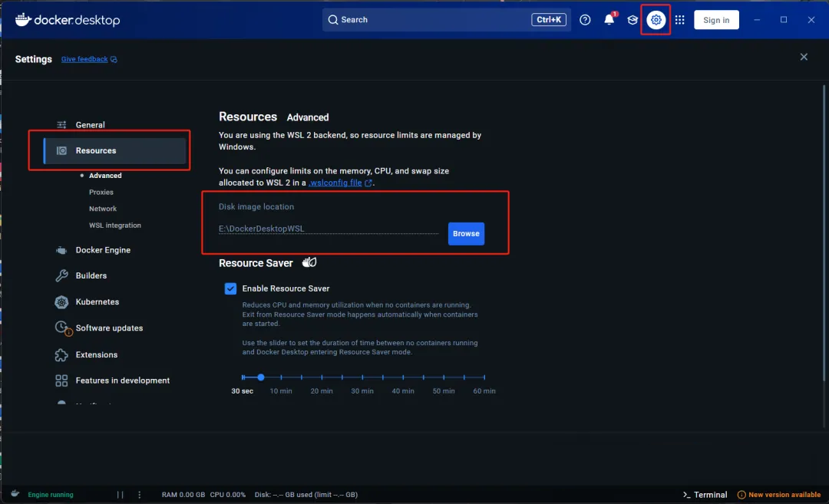
Task: Click the Kubernetes helm wheel icon
Action: pyautogui.click(x=61, y=301)
